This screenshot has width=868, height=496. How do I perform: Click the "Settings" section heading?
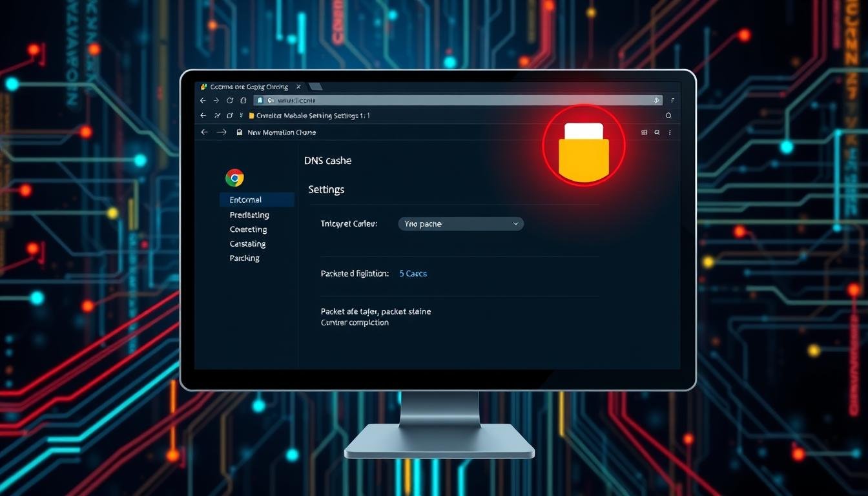point(326,189)
